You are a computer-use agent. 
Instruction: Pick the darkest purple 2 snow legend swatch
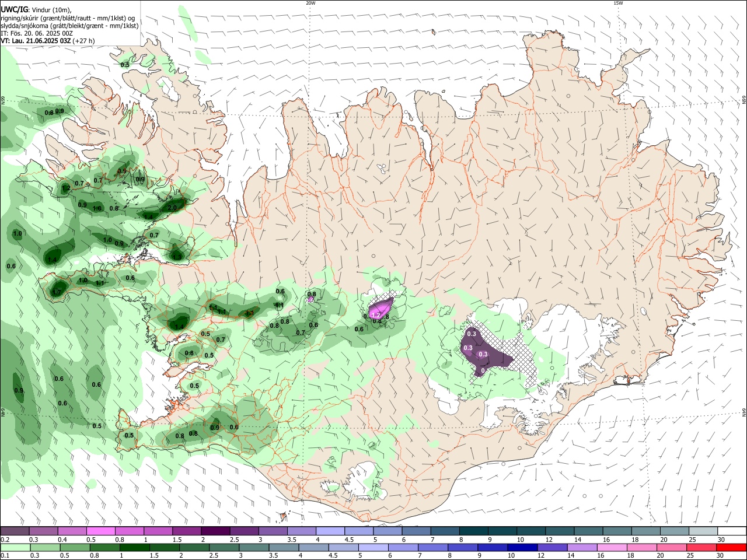tap(215, 531)
